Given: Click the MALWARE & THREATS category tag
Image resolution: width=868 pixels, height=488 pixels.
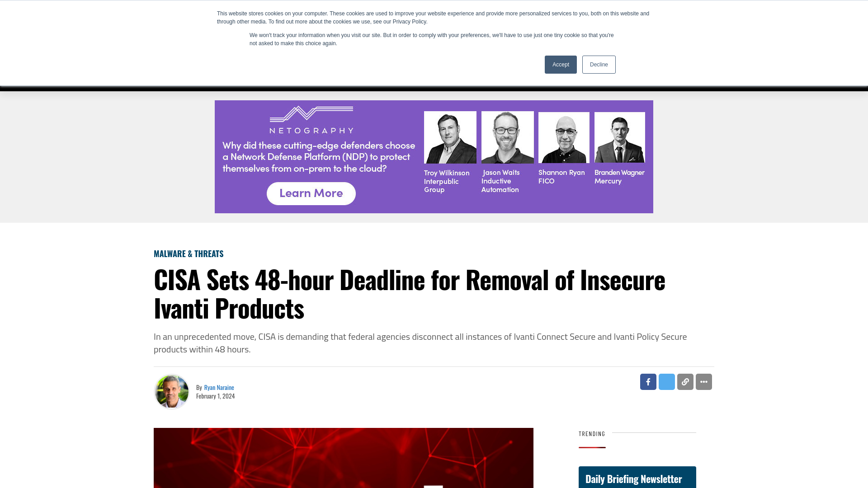Looking at the screenshot, I should (x=188, y=253).
